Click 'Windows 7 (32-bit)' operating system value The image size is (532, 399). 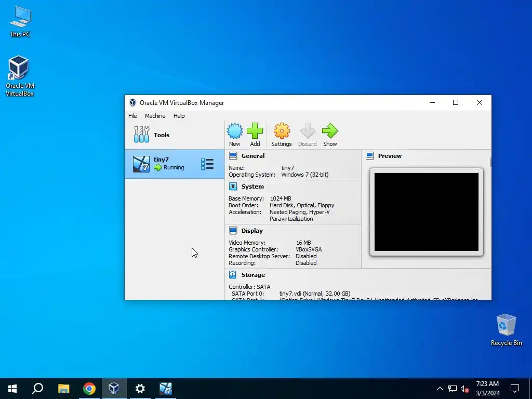point(304,175)
